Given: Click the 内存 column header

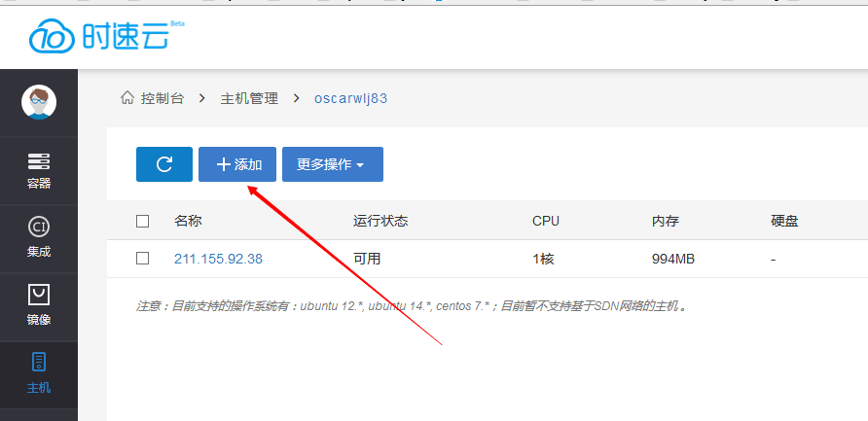Looking at the screenshot, I should pos(666,222).
